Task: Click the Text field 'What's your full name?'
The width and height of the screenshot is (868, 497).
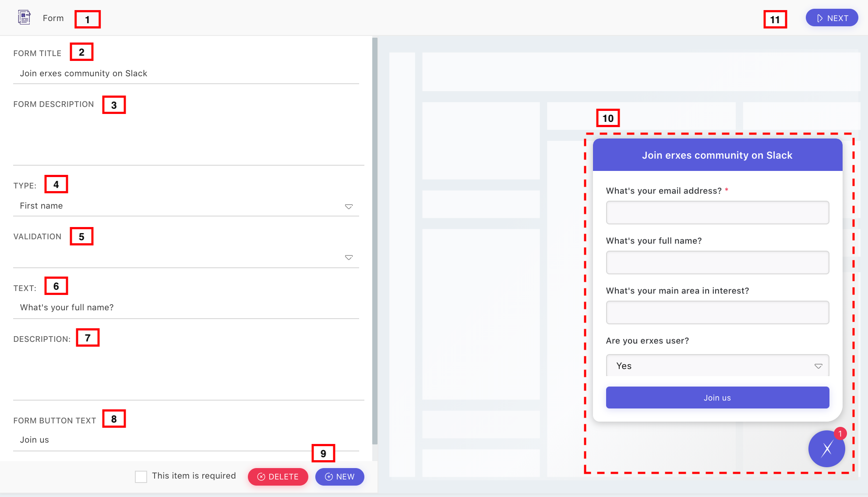Action: click(x=186, y=308)
